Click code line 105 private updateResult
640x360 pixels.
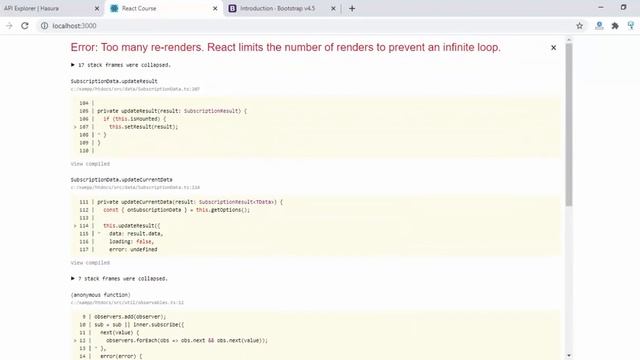point(172,111)
